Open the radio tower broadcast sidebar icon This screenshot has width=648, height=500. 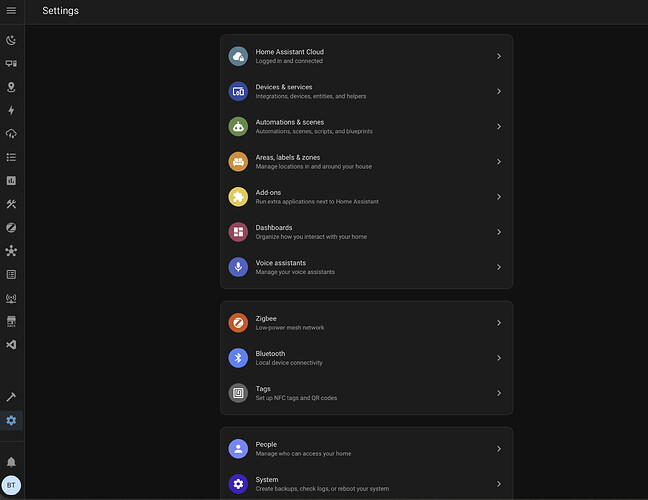pos(11,298)
